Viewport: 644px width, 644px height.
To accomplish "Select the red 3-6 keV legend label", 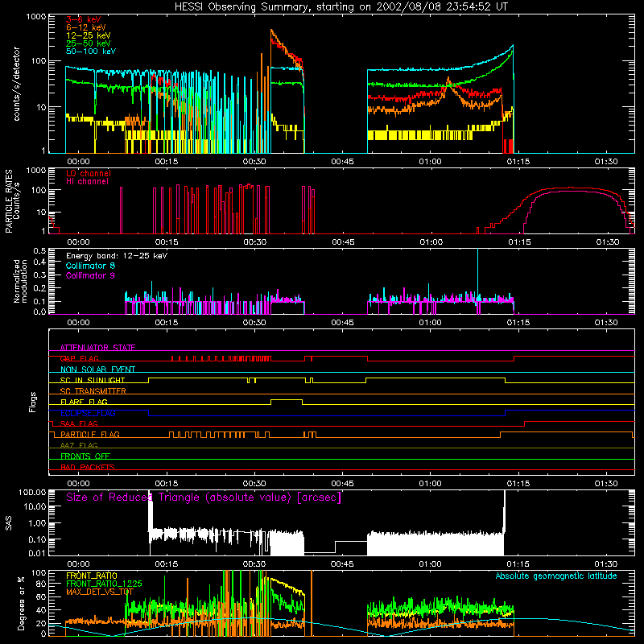I will (x=84, y=19).
